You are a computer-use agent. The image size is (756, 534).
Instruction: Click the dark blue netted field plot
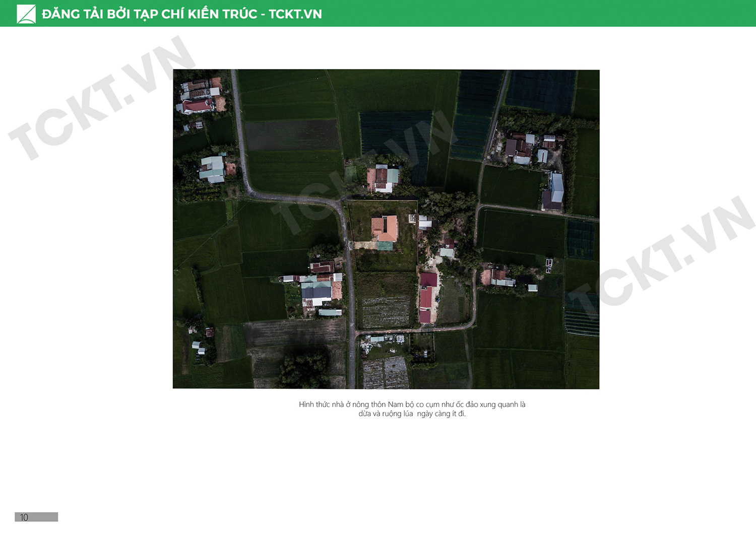(x=540, y=91)
